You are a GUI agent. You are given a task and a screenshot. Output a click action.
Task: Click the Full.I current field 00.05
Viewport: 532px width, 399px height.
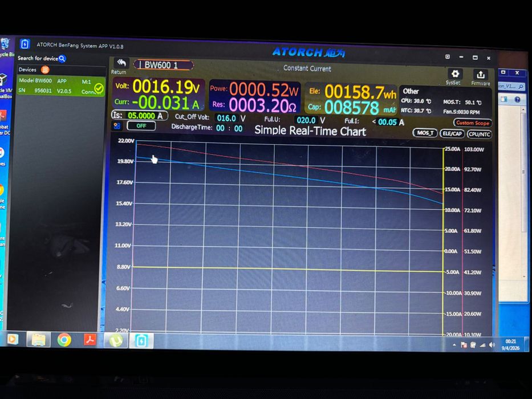pyautogui.click(x=387, y=122)
